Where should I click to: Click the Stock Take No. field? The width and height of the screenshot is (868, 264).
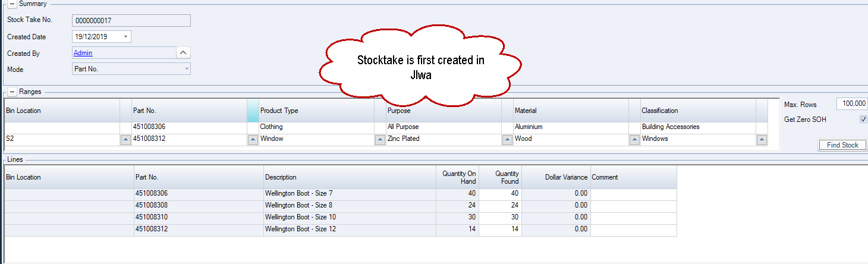coord(131,20)
